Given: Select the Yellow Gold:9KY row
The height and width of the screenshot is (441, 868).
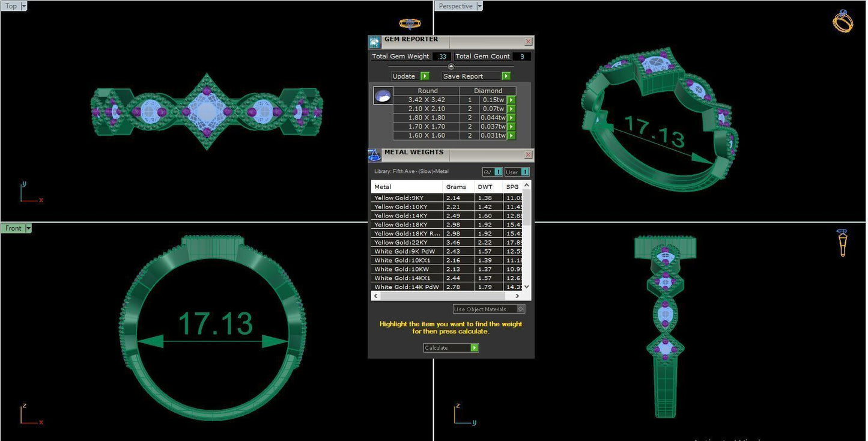Looking at the screenshot, I should point(447,198).
